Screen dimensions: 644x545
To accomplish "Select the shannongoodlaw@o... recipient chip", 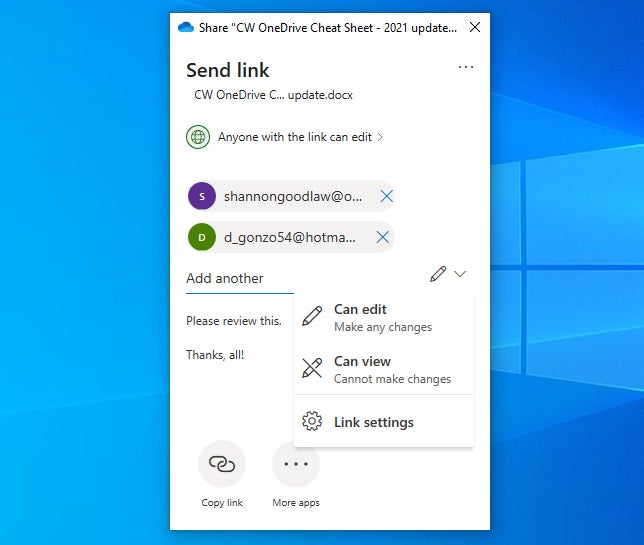I will pyautogui.click(x=291, y=196).
